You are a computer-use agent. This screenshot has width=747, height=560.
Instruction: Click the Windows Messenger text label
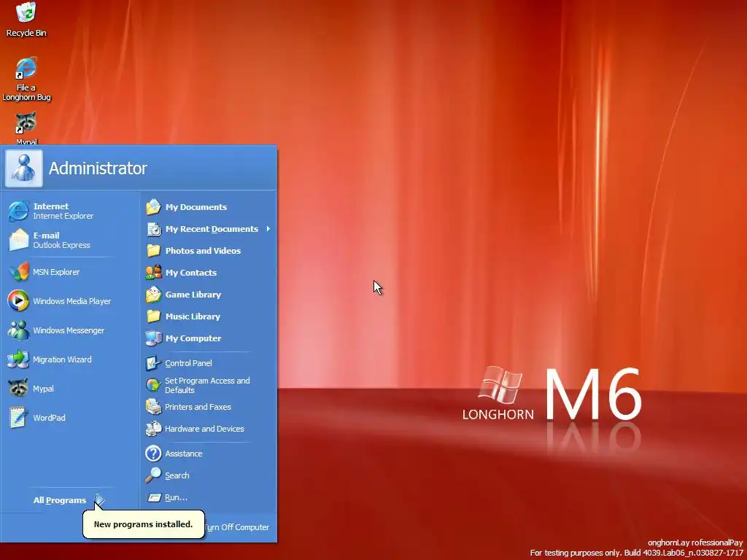click(69, 330)
